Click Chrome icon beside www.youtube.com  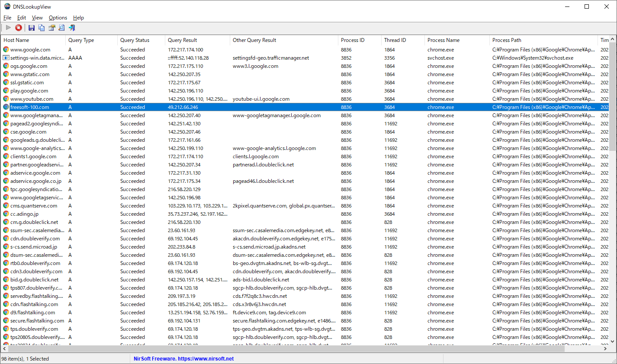click(x=6, y=99)
